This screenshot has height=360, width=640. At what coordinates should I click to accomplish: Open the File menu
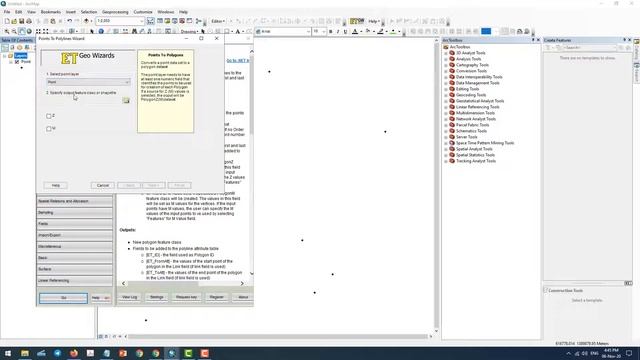tap(7, 12)
